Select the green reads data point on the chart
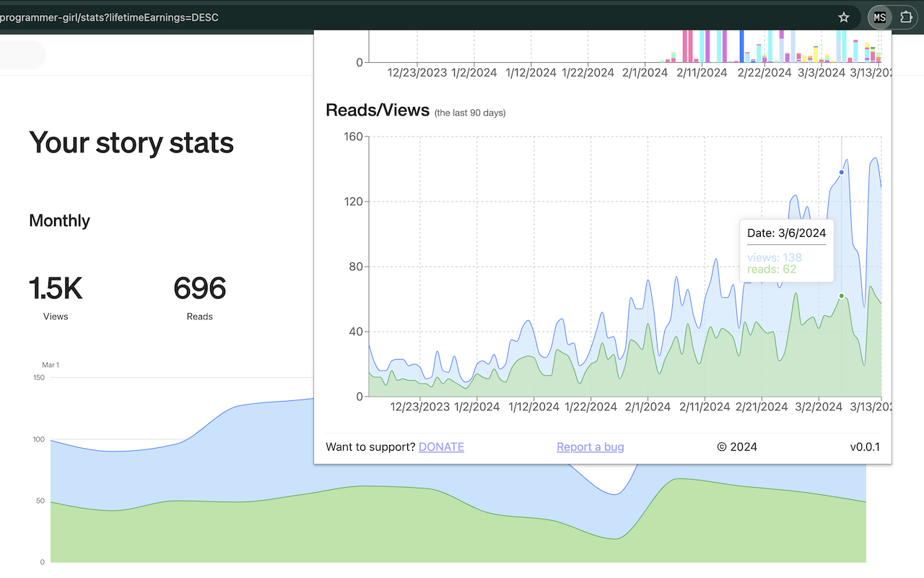924x578 pixels. click(841, 296)
